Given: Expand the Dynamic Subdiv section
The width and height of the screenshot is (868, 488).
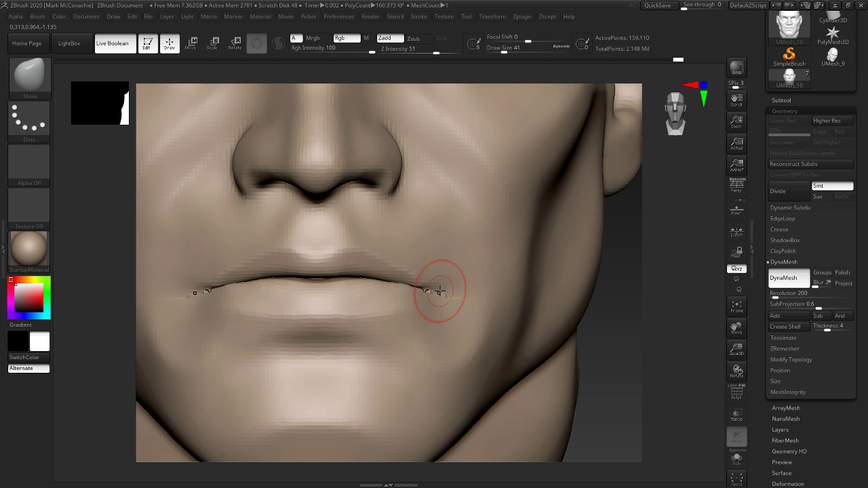Looking at the screenshot, I should coord(790,207).
